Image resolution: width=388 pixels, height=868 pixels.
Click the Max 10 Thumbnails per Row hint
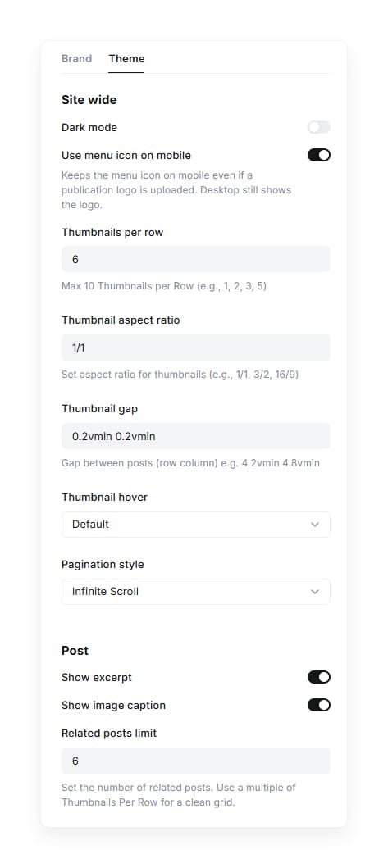point(164,287)
